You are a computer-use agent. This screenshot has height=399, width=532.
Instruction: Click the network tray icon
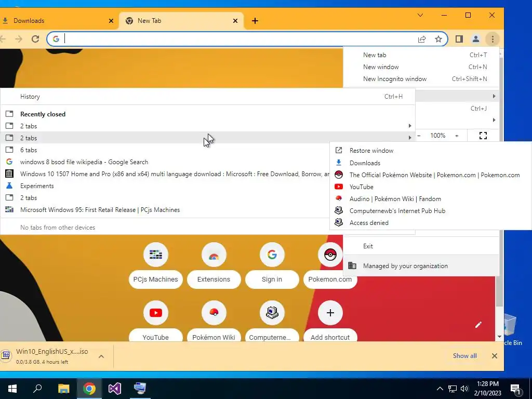(x=452, y=389)
